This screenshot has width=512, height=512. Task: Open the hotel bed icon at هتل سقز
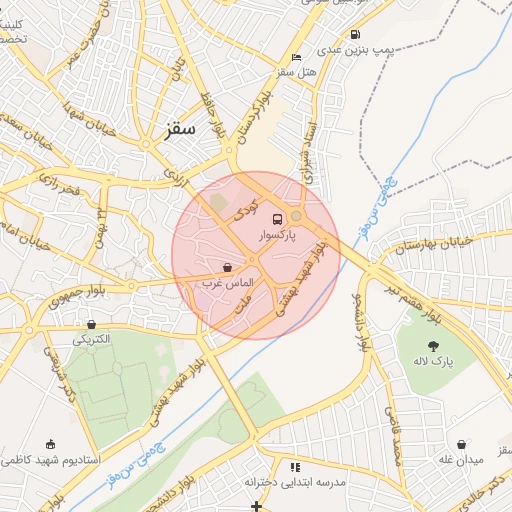(296, 58)
